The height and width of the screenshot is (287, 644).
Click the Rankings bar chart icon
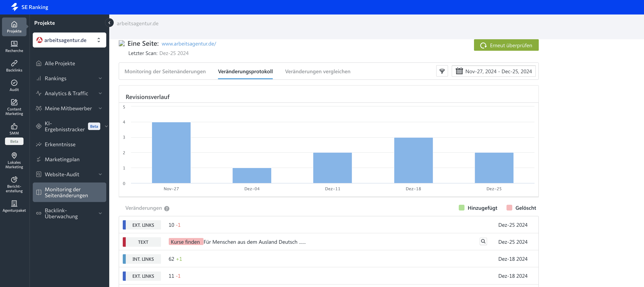tap(39, 78)
